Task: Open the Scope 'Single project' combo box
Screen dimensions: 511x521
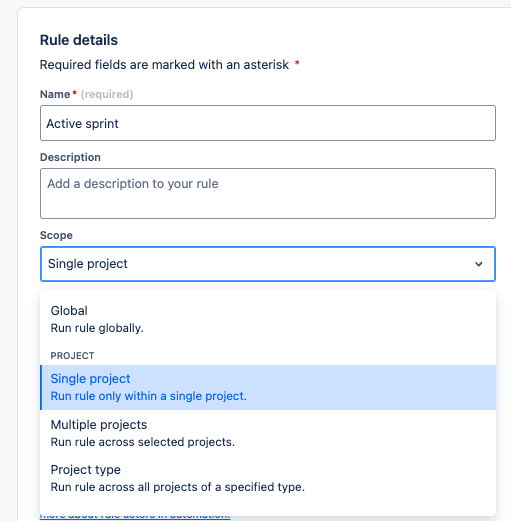Action: pos(268,264)
